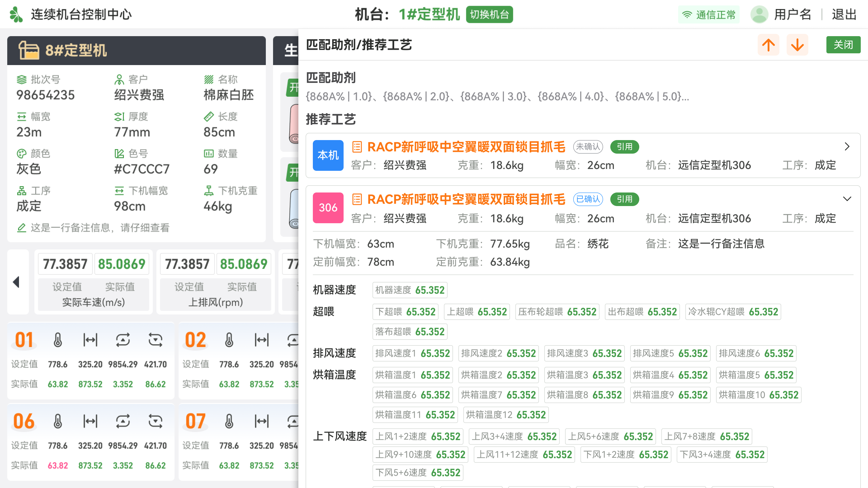The height and width of the screenshot is (488, 868).
Task: Click the 切换机台 switch machine button
Action: (x=489, y=14)
